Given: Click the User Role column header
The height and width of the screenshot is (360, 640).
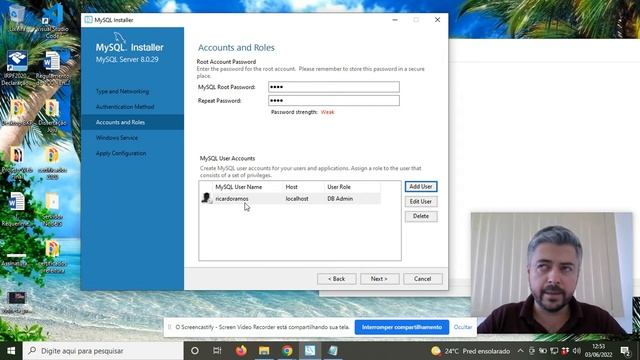Looking at the screenshot, I should [339, 187].
